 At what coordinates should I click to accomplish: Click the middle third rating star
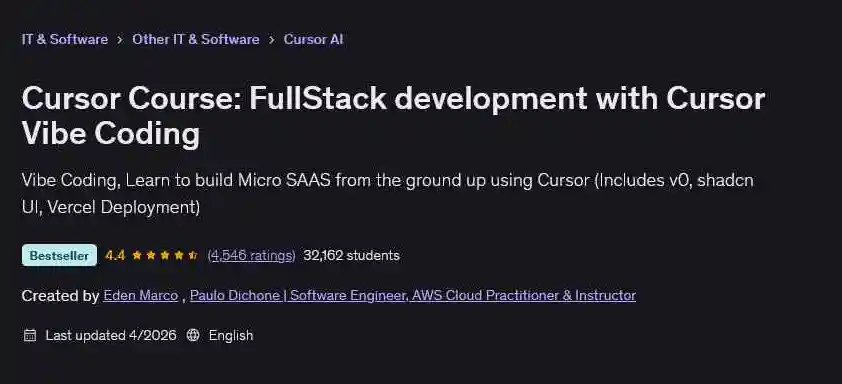click(165, 255)
